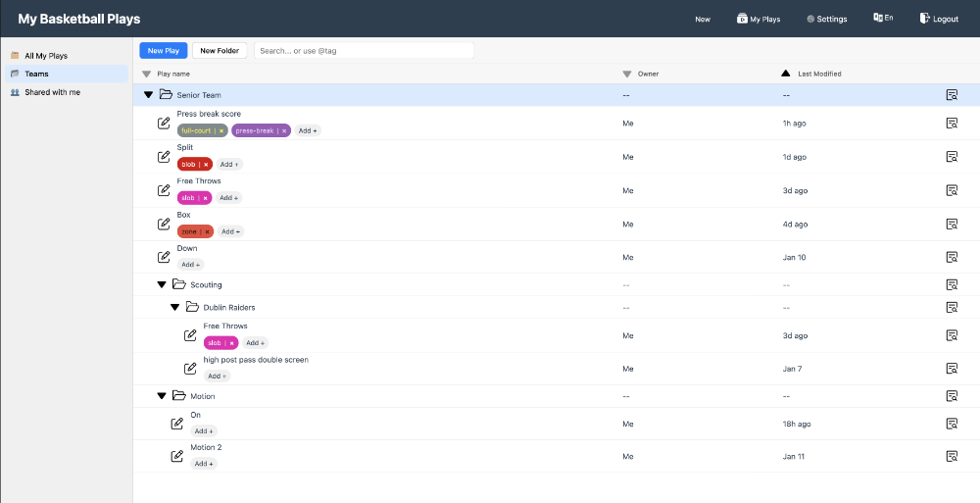The width and height of the screenshot is (980, 503).
Task: Click the edit icon for the Motion 2 play
Action: click(177, 456)
